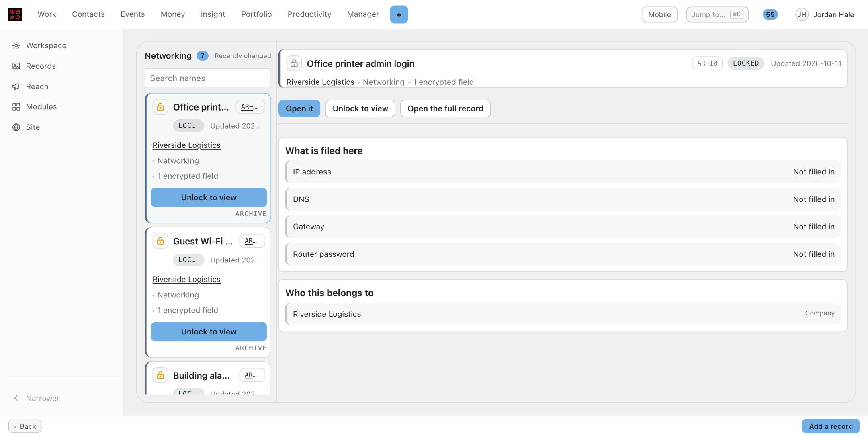Screen dimensions: 868x436
Task: Click the JH user avatar
Action: [802, 14]
